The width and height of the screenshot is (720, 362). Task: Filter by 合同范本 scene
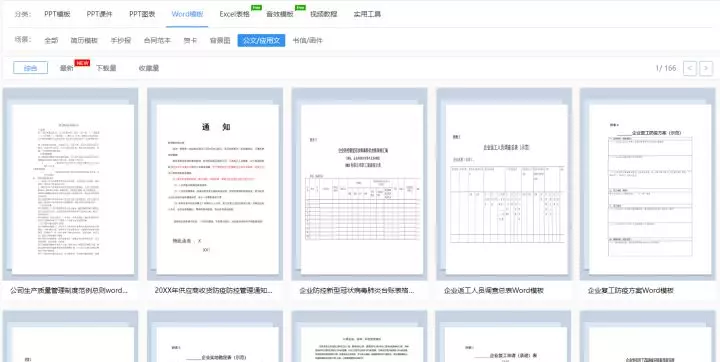[x=157, y=40]
